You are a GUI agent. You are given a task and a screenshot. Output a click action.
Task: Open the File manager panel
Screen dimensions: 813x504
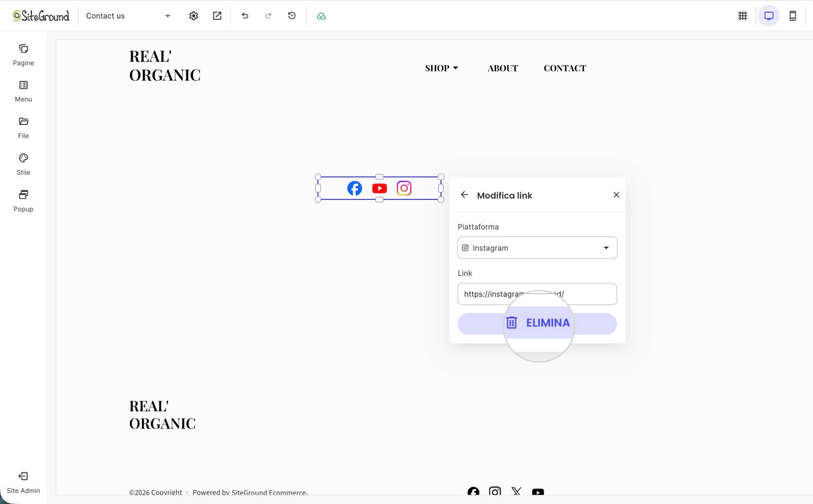tap(23, 128)
